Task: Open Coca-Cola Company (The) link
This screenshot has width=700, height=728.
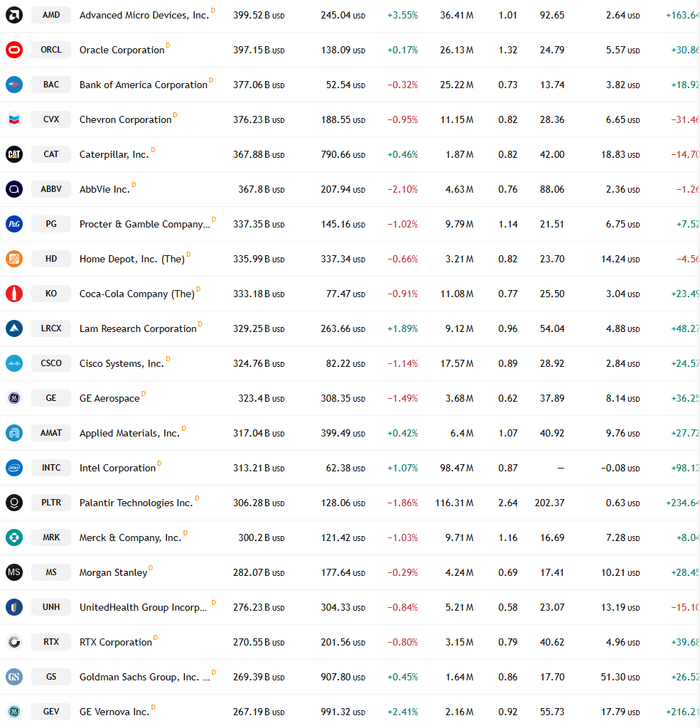Action: click(x=137, y=294)
